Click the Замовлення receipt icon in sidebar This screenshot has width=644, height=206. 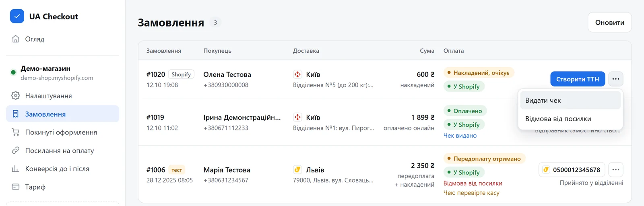(16, 114)
